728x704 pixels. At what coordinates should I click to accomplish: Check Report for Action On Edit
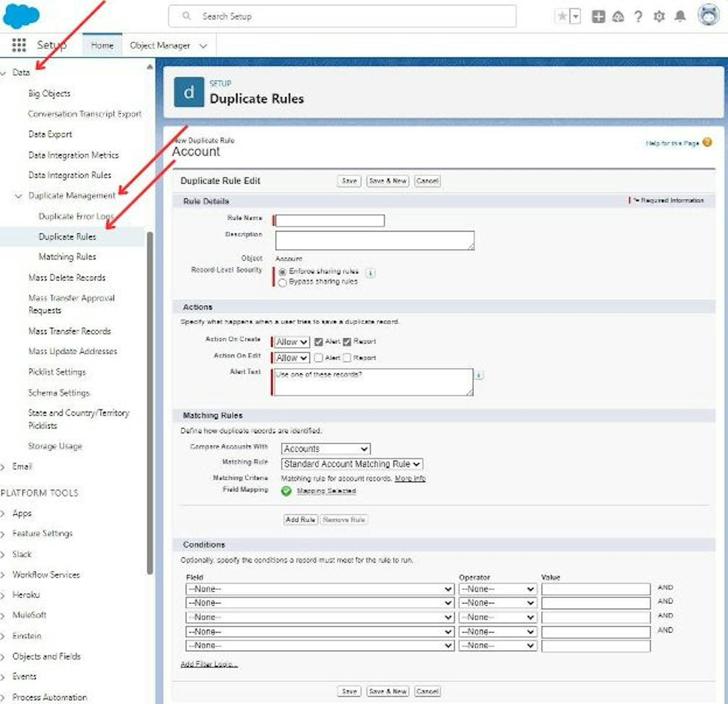347,358
